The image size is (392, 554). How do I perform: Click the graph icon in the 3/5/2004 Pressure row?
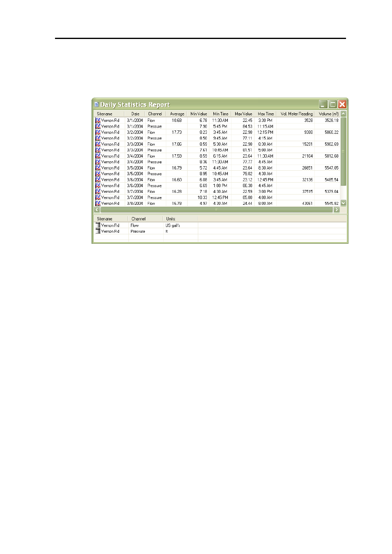[x=98, y=174]
